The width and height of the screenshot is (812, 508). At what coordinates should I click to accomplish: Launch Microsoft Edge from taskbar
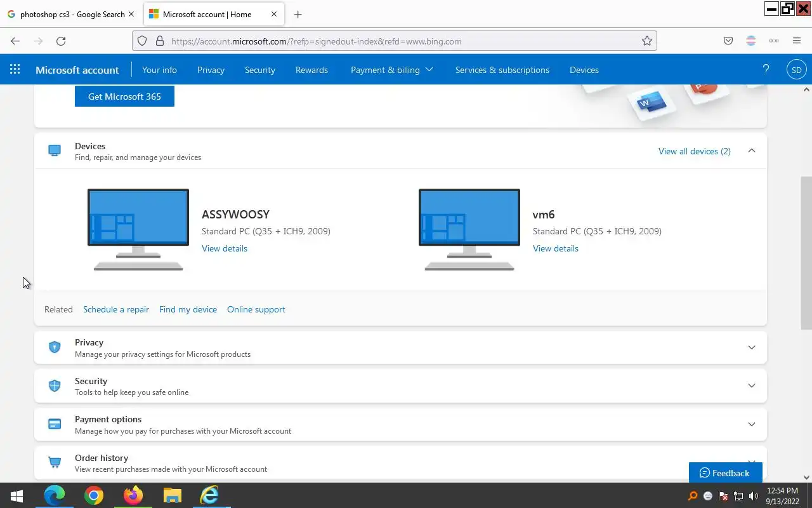click(x=55, y=495)
